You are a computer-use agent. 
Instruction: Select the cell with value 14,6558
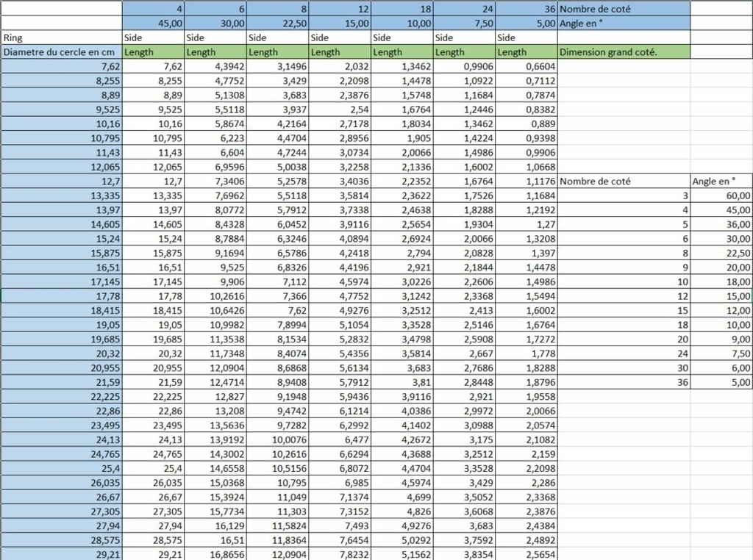coord(215,468)
